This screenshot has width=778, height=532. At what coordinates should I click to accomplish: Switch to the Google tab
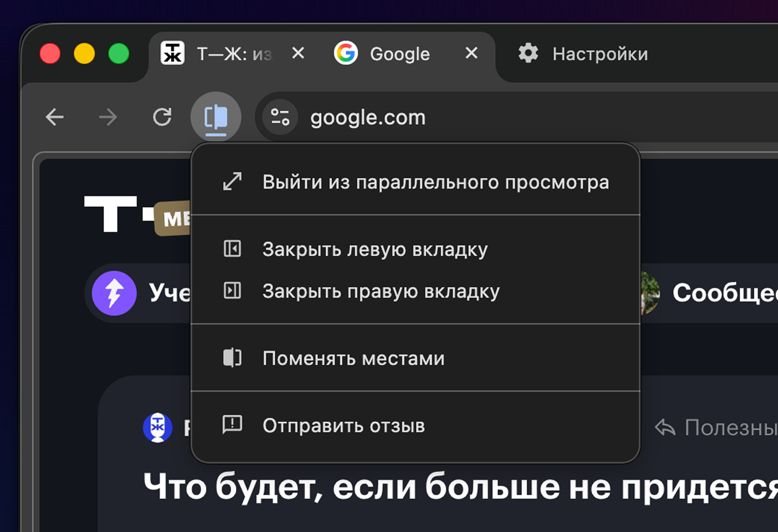pos(407,54)
